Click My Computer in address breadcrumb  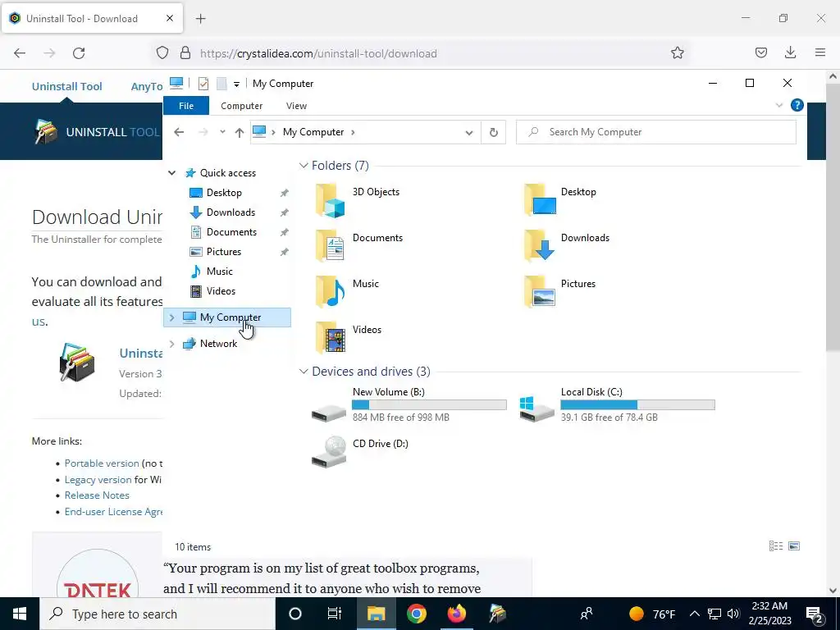[313, 132]
